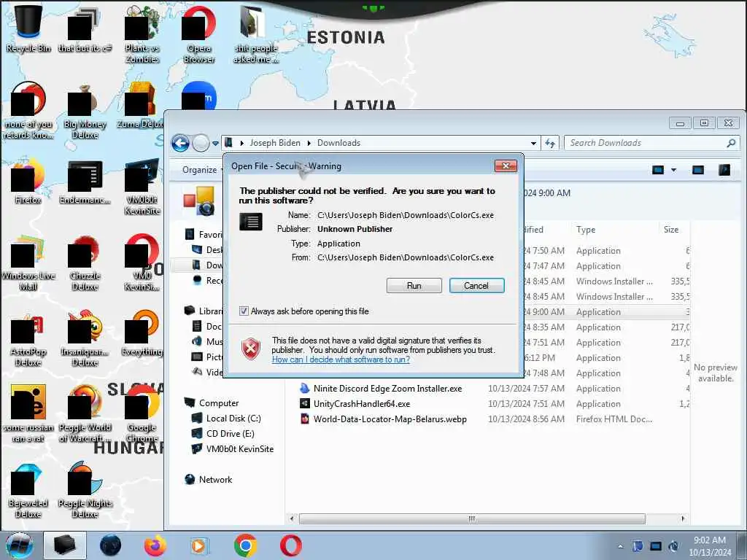747x560 pixels.
Task: Select the Insaniquarium Deluxe desktop icon
Action: [85, 339]
